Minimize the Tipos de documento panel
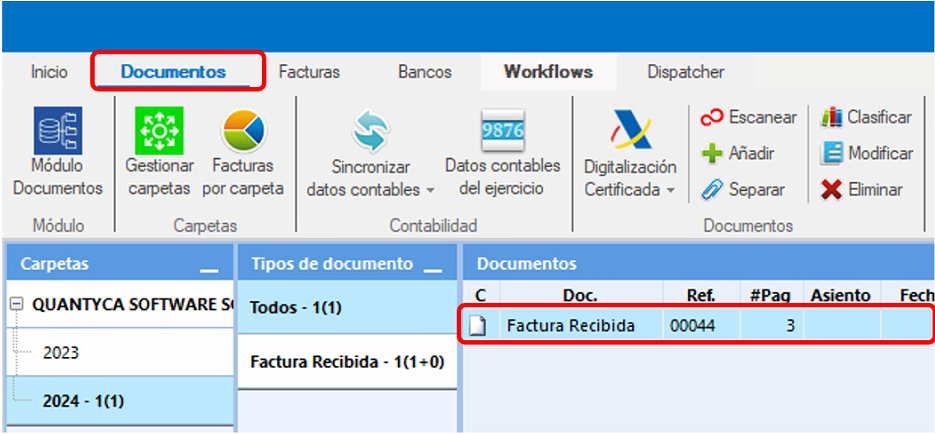Screen dimensions: 935x435 click(x=433, y=269)
